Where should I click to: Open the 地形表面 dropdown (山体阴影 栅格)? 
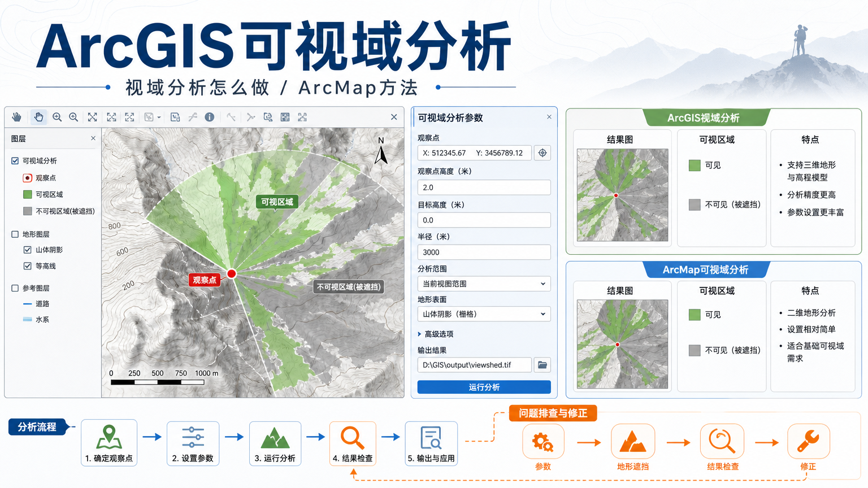tap(484, 314)
